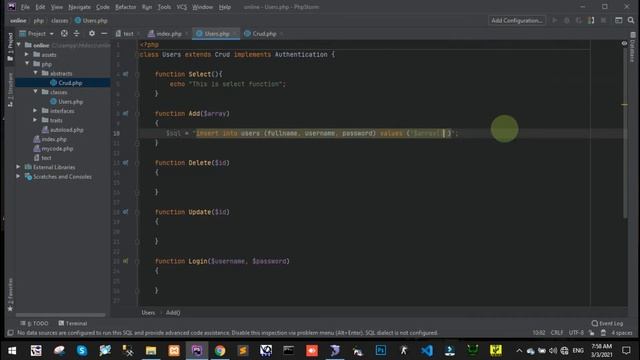Open Search Everywhere magnifier
Viewport: 640px width, 360px height.
pyautogui.click(x=631, y=20)
